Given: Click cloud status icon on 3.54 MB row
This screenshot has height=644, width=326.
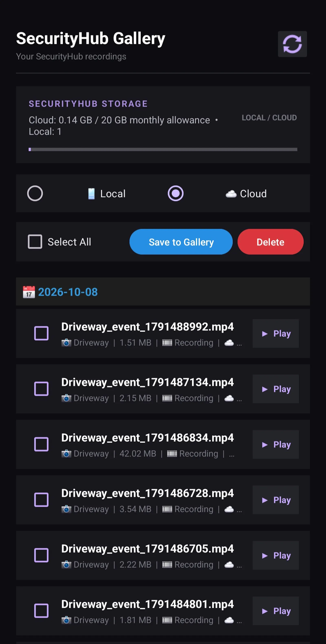Looking at the screenshot, I should [229, 509].
